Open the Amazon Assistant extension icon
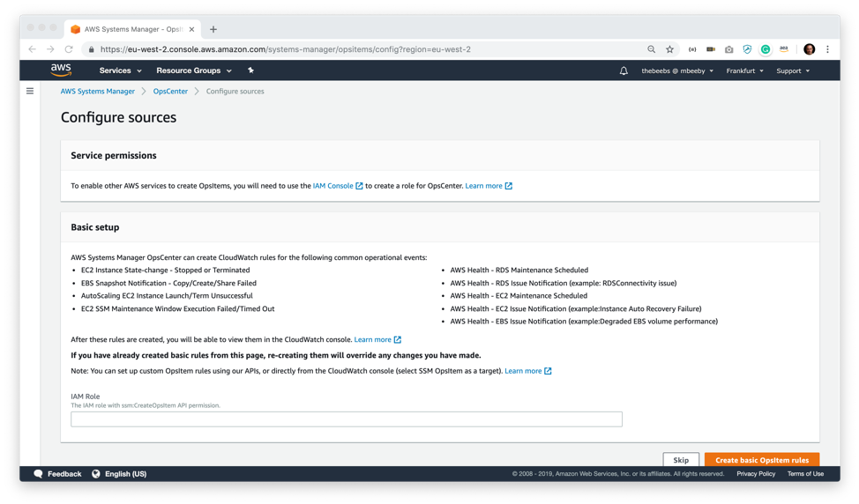The width and height of the screenshot is (859, 504). (x=784, y=49)
